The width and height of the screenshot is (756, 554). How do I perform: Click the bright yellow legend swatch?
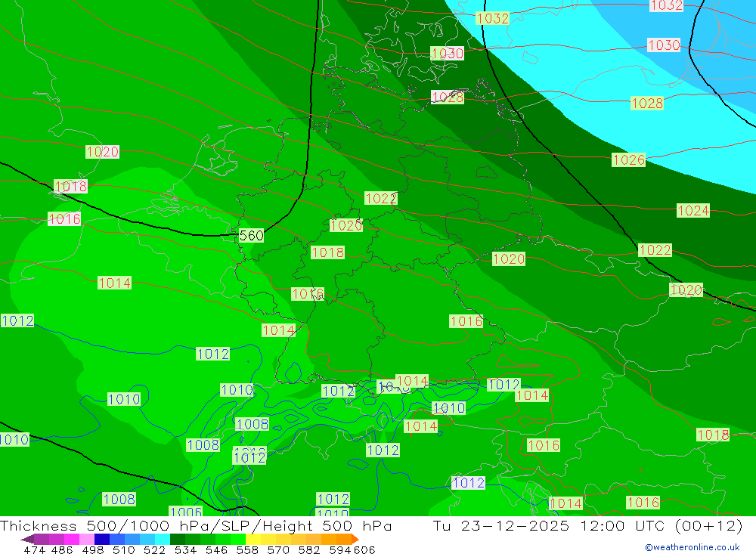point(253,539)
